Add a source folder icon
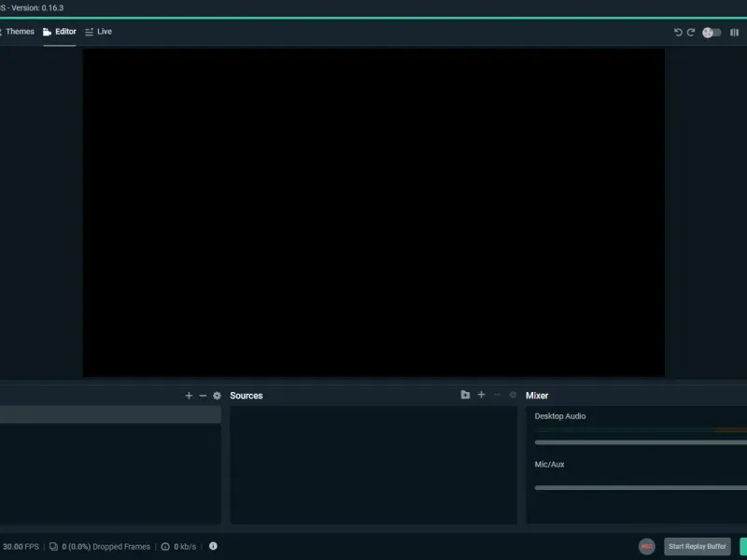 pos(465,395)
